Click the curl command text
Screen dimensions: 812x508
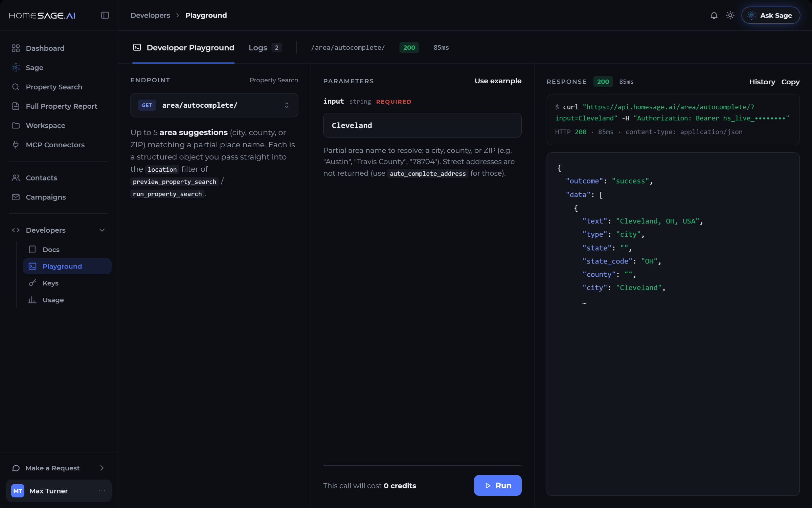[672, 112]
